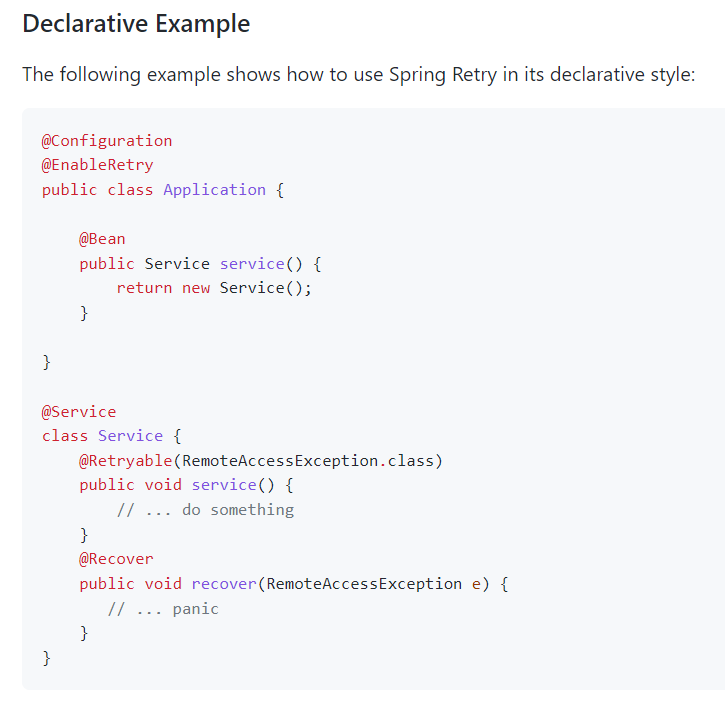Click the @Recover annotation
725x701 pixels.
(x=116, y=559)
